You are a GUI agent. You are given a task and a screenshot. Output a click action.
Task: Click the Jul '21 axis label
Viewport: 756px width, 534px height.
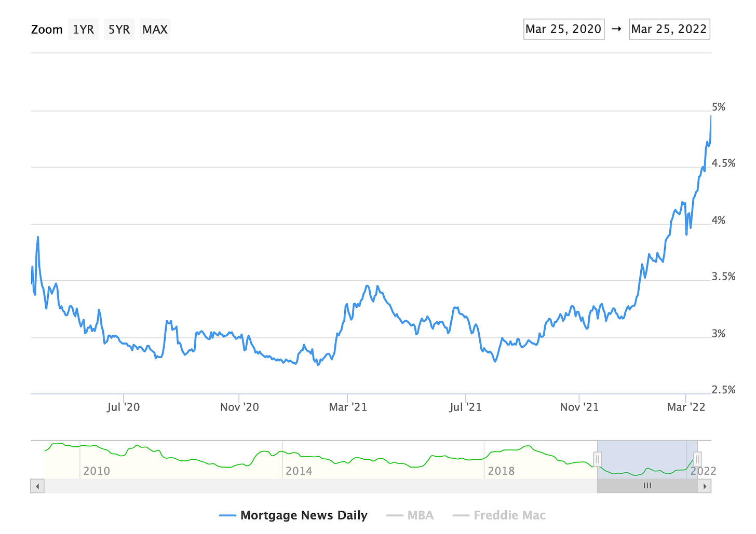[466, 407]
